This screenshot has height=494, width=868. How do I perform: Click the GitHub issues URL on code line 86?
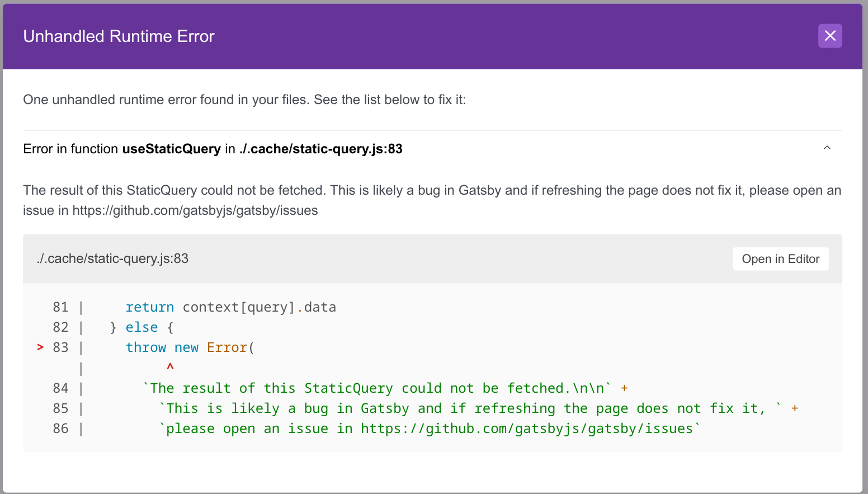pyautogui.click(x=527, y=428)
